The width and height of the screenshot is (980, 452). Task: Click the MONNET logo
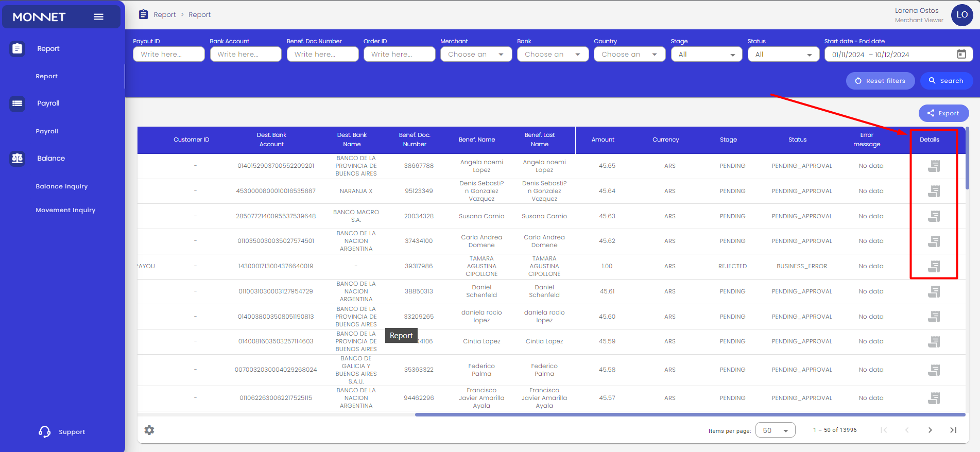[x=39, y=17]
